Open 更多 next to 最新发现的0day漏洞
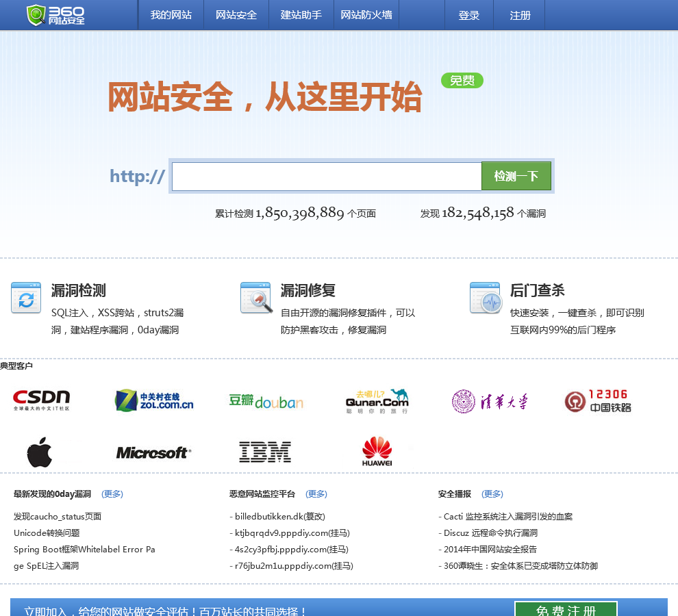The image size is (678, 616). pos(112,493)
